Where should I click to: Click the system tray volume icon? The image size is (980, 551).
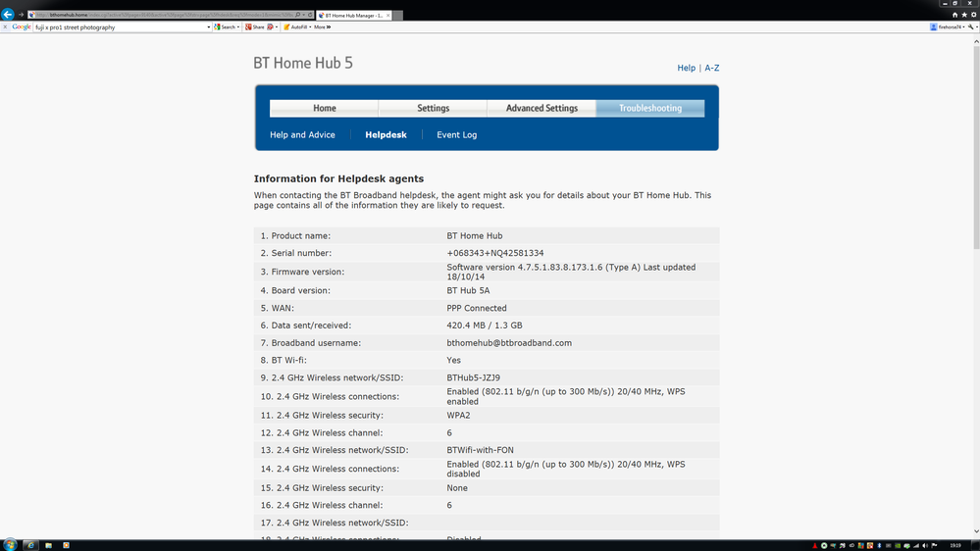925,545
